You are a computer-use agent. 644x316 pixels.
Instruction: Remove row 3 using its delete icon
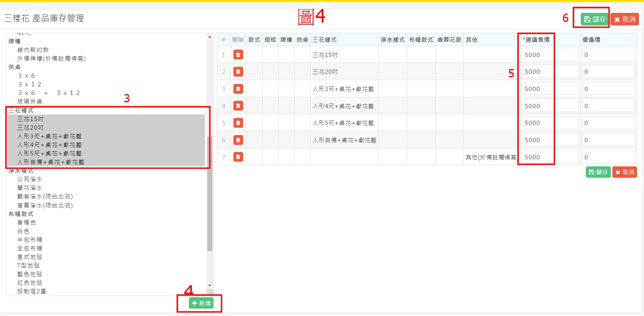tap(238, 89)
